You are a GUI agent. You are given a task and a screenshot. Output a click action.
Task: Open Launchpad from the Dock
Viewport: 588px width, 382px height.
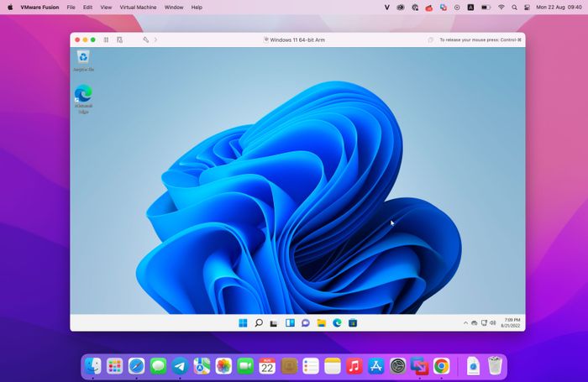click(114, 365)
